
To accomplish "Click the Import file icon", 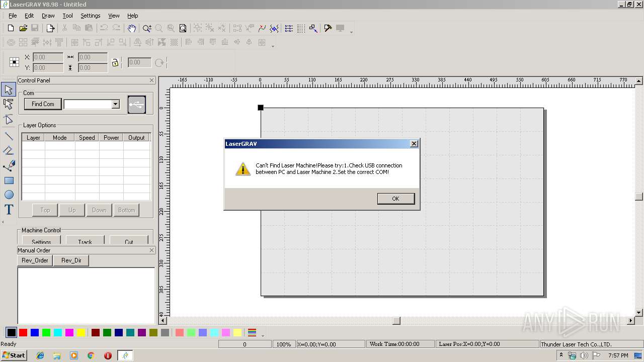I will [x=50, y=28].
